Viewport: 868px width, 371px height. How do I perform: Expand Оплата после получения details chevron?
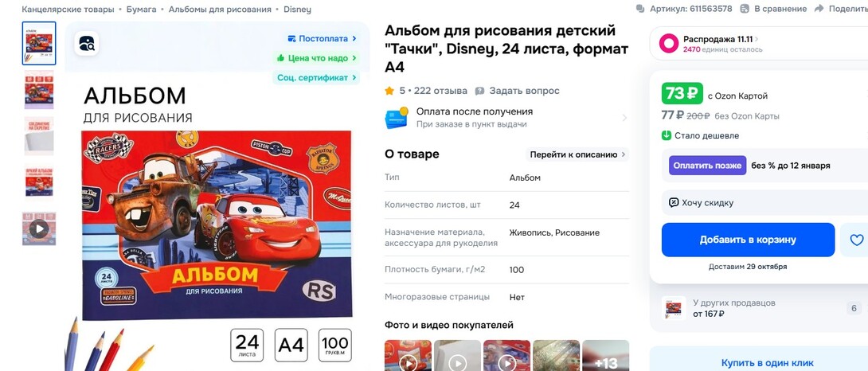(624, 118)
